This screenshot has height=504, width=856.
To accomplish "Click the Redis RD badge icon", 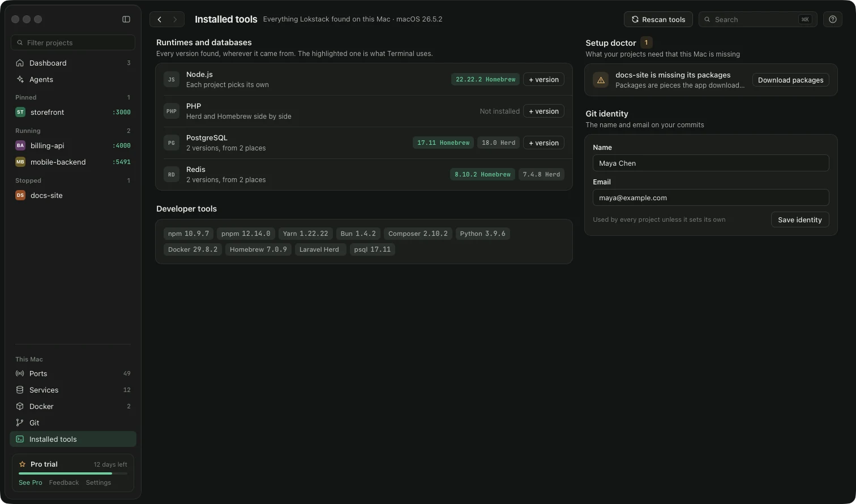I will [172, 174].
